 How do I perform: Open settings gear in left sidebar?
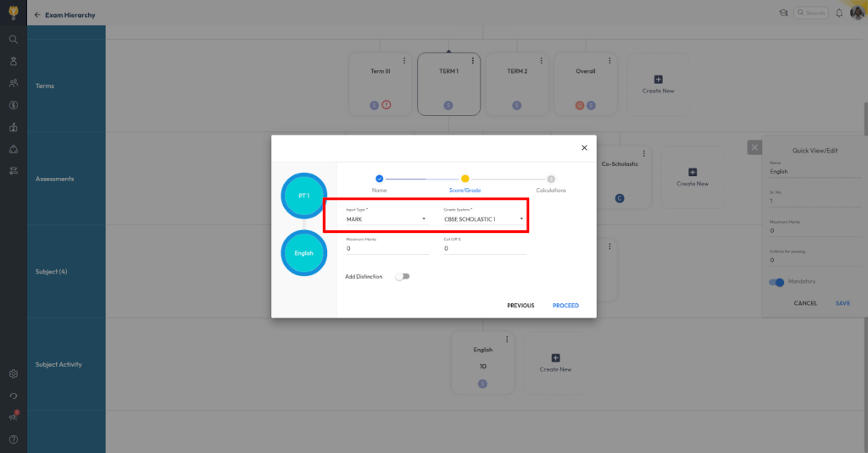click(14, 373)
